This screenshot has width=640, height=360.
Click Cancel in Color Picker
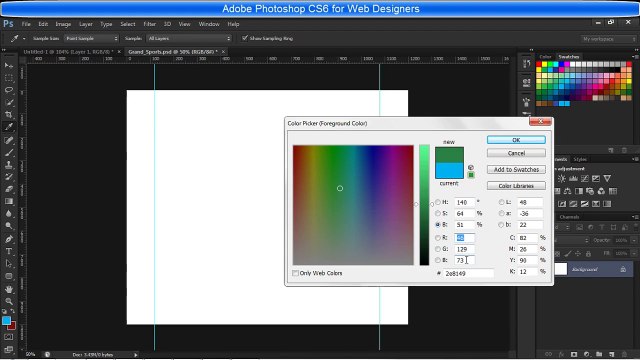coord(516,153)
